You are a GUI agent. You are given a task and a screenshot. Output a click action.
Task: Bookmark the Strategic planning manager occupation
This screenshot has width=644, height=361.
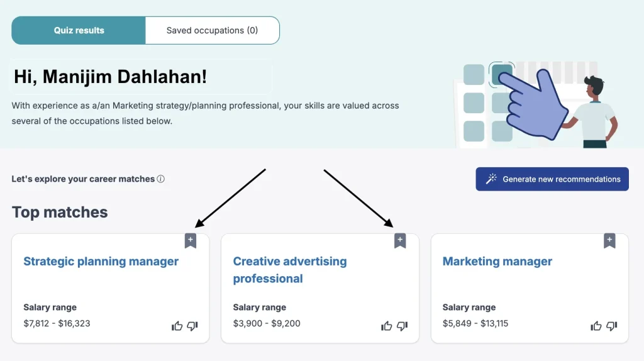pos(191,240)
